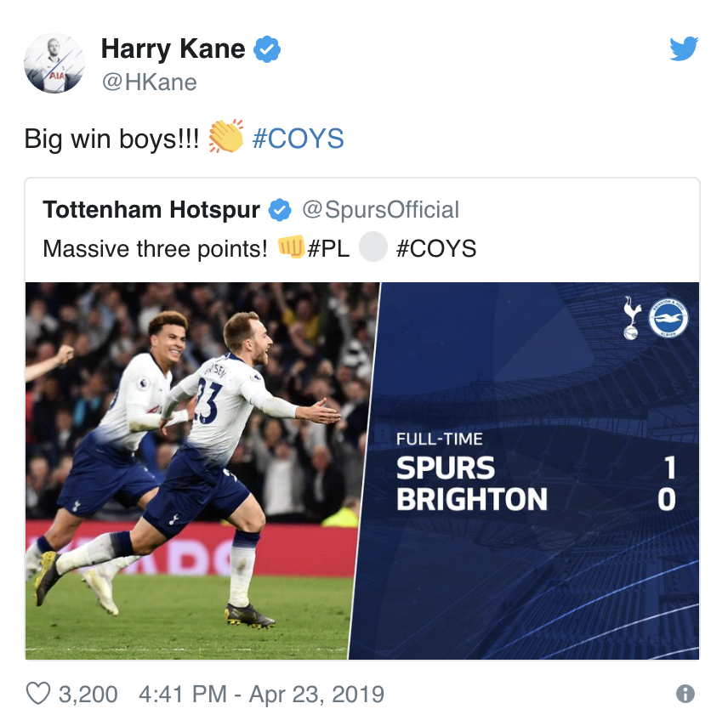Click the fist emoji in quoted tweet

point(291,247)
